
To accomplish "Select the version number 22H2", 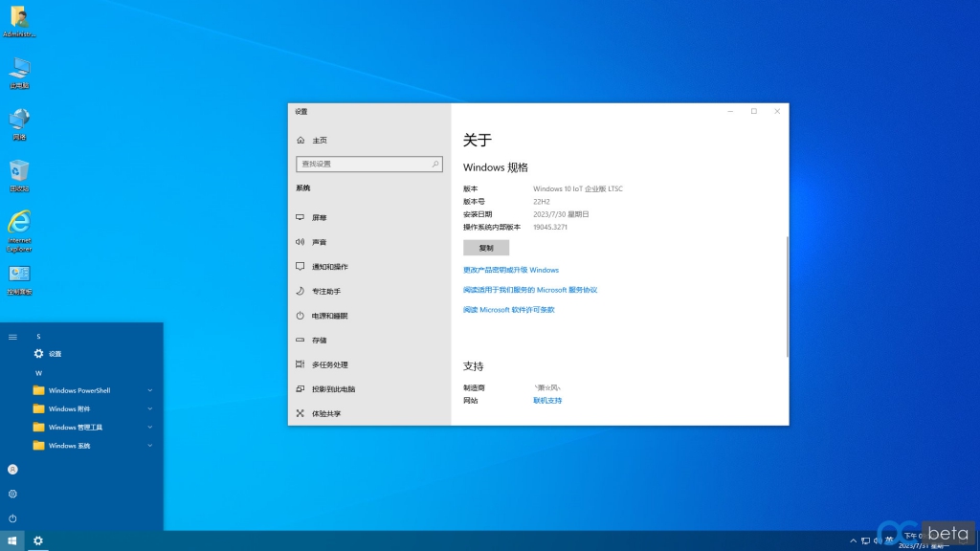I will 542,202.
